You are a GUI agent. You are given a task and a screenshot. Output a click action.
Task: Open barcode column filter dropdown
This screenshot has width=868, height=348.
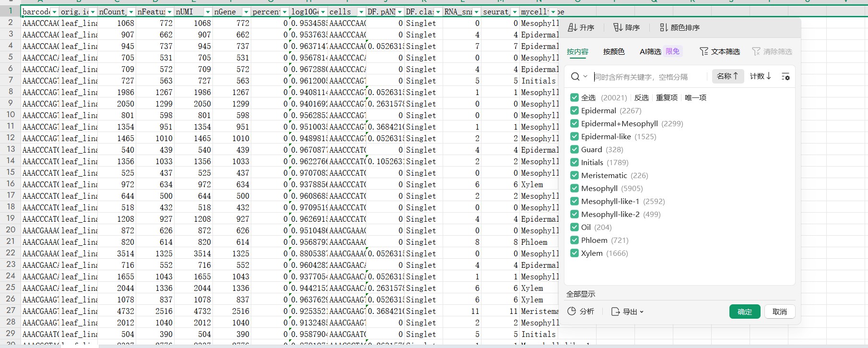(54, 12)
